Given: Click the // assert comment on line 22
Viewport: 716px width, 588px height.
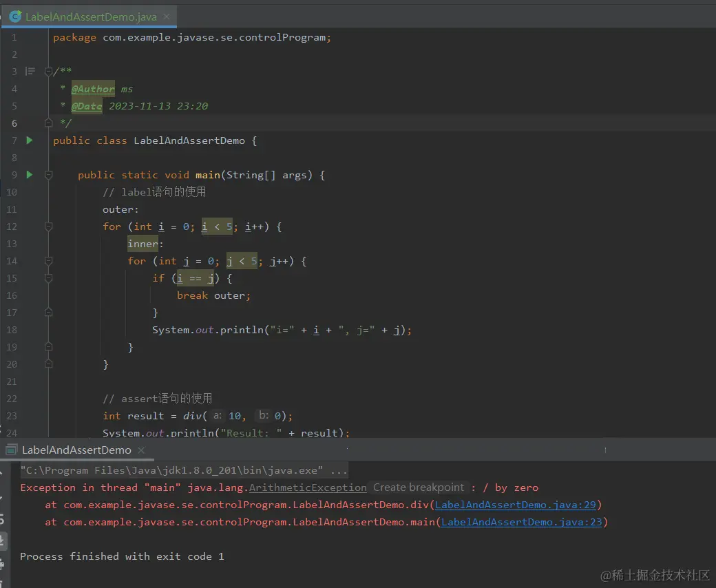Looking at the screenshot, I should 158,399.
